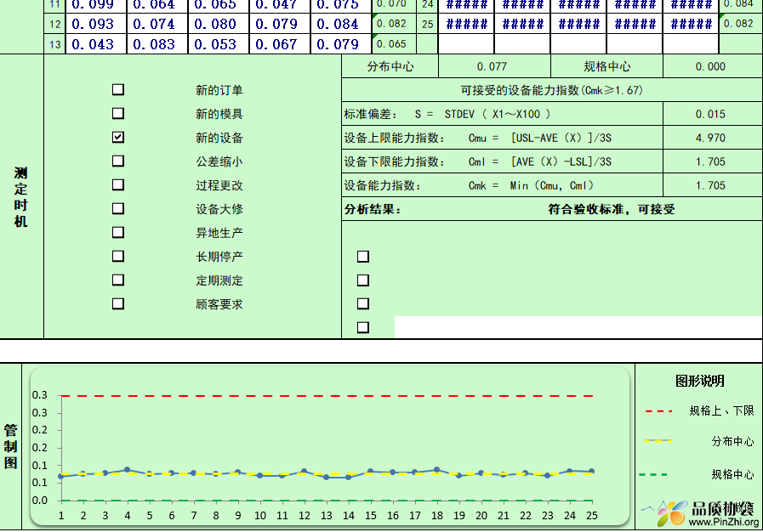Click the 设备下限能力指数 Cml formula cell

tap(502, 161)
